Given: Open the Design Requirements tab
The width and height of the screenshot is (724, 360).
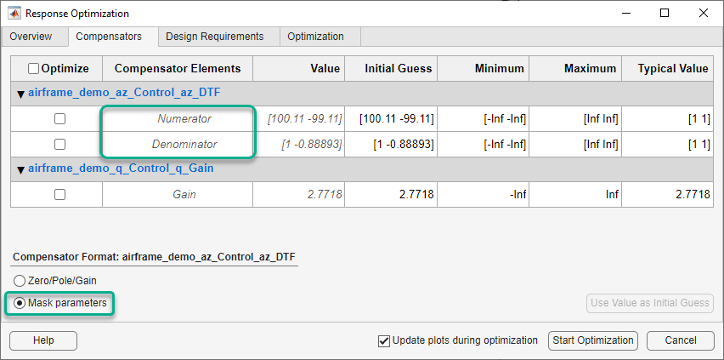Looking at the screenshot, I should point(215,36).
